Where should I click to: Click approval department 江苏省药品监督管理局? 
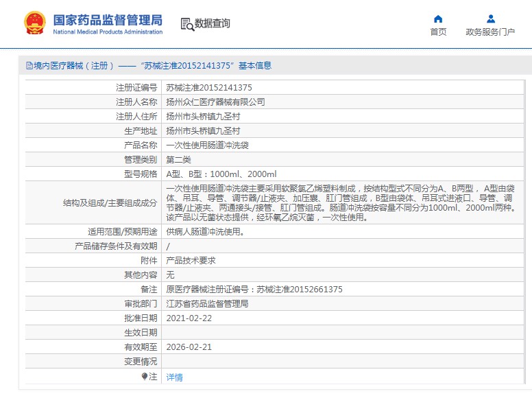point(207,303)
